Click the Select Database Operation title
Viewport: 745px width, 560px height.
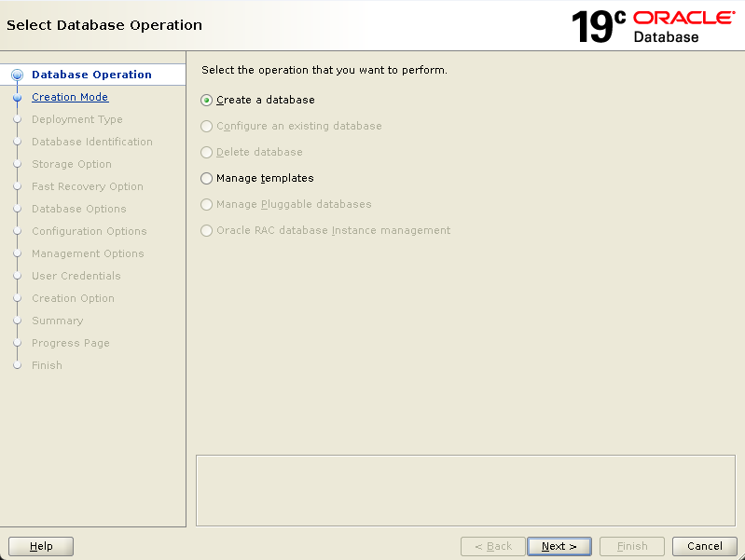pos(104,25)
